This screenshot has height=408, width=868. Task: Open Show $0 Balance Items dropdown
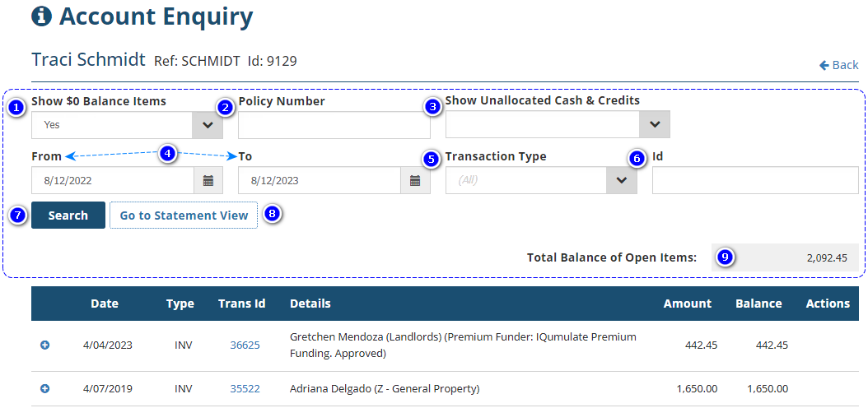click(x=208, y=125)
